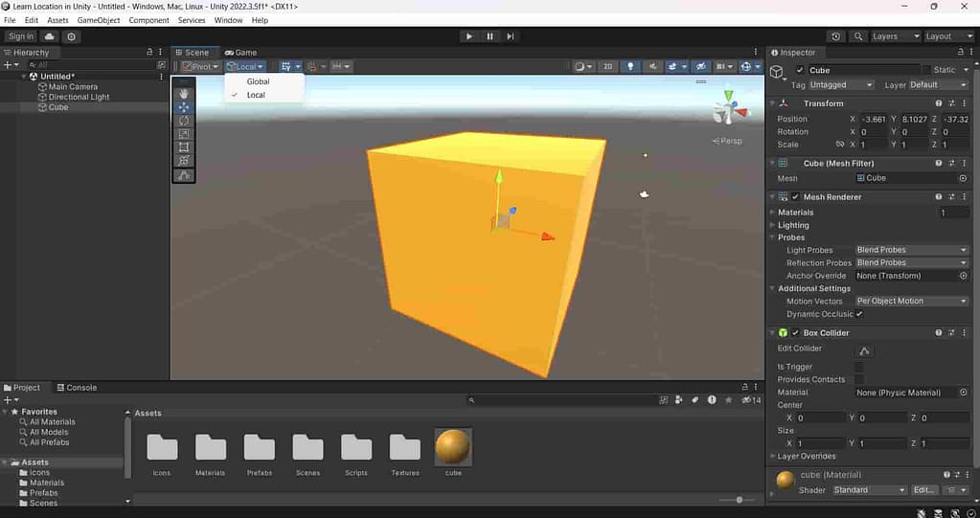This screenshot has height=518, width=980.
Task: Click the Pause button
Action: point(490,36)
